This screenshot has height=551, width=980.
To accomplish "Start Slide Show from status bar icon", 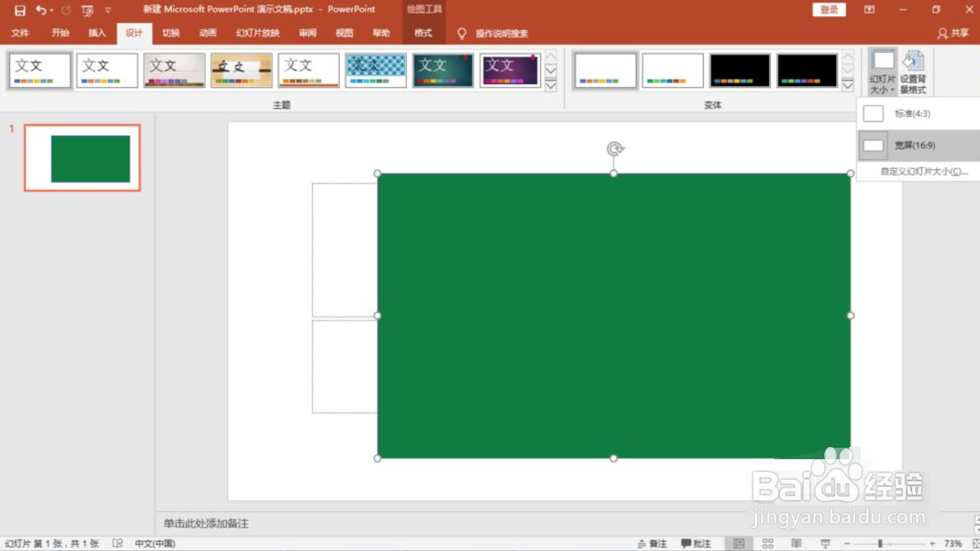I will pos(825,543).
